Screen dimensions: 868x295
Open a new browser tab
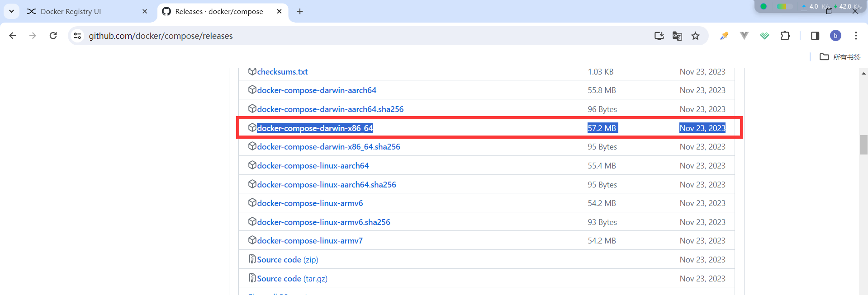(300, 11)
